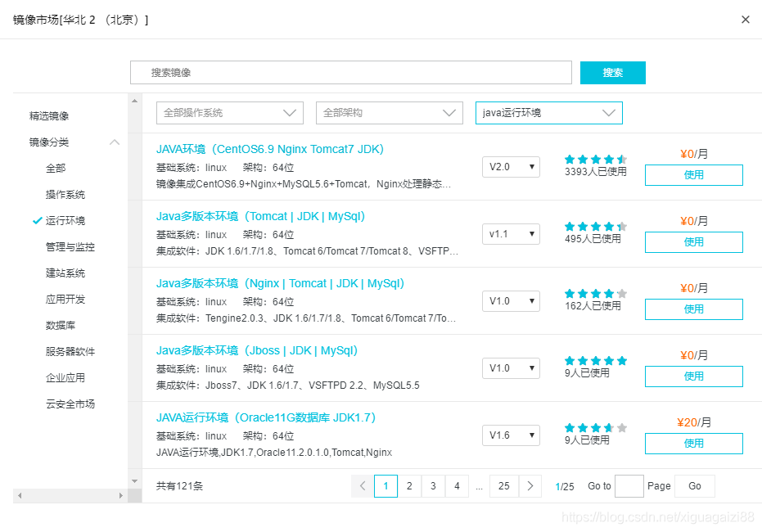
Task: Close the 镜像市场 dialog
Action: point(745,19)
